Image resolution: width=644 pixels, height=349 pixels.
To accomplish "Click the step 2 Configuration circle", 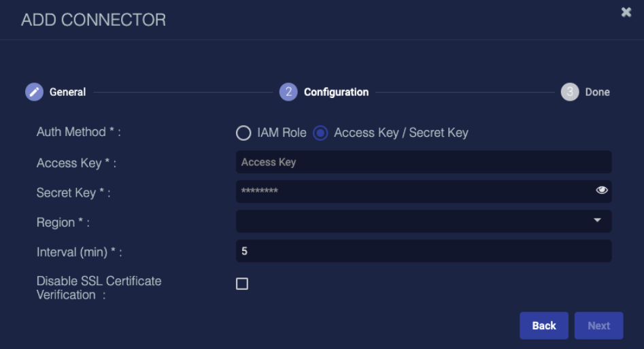I will tap(288, 92).
